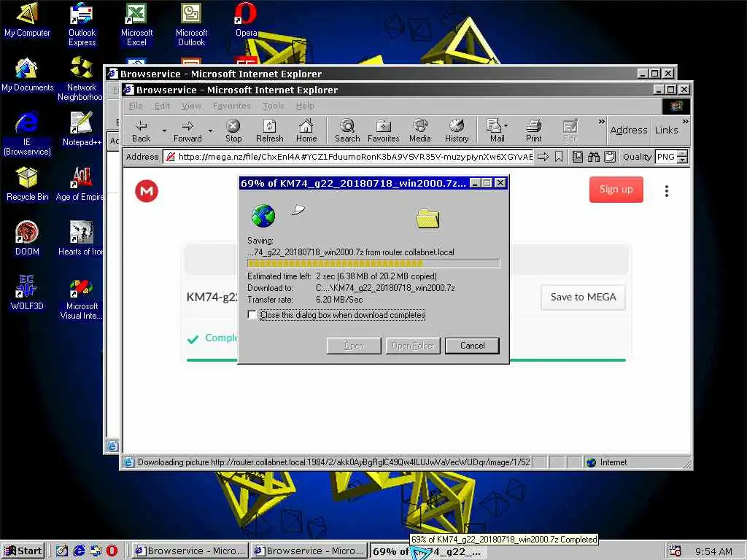
Task: Click the bookmarks book icon before binoculars
Action: [578, 157]
